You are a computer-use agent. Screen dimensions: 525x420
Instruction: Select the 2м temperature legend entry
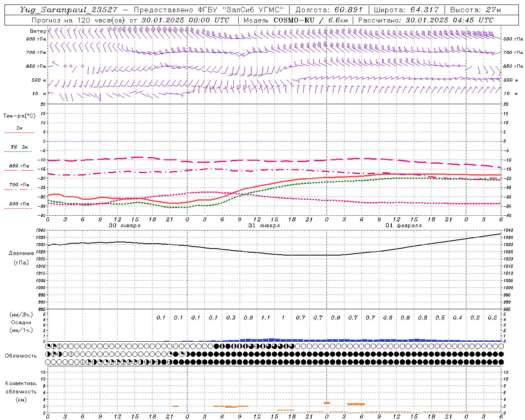[19, 128]
